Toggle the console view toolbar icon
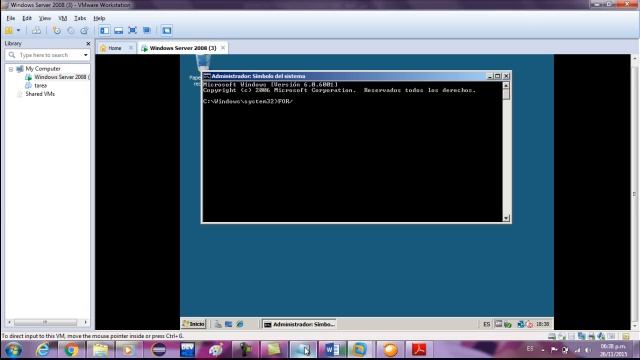The width and height of the screenshot is (640, 360). click(167, 30)
